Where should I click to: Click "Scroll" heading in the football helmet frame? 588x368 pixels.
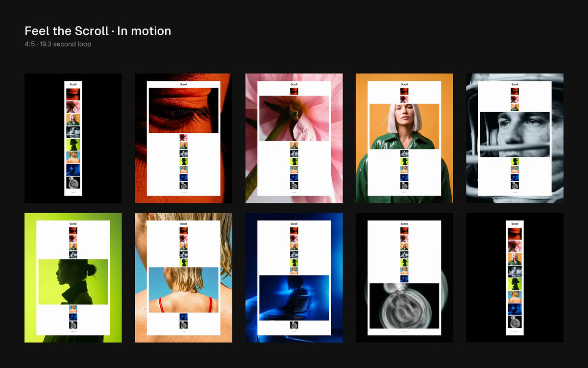[x=515, y=84]
